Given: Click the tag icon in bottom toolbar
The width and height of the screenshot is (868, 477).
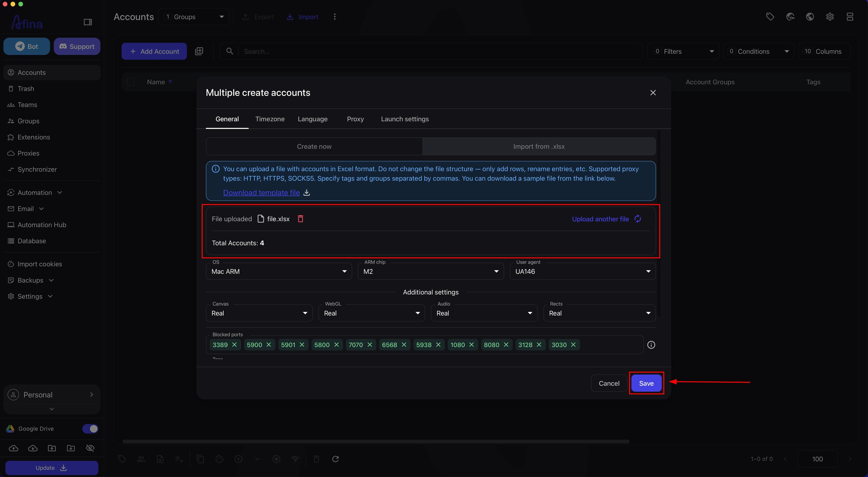Looking at the screenshot, I should tap(122, 459).
